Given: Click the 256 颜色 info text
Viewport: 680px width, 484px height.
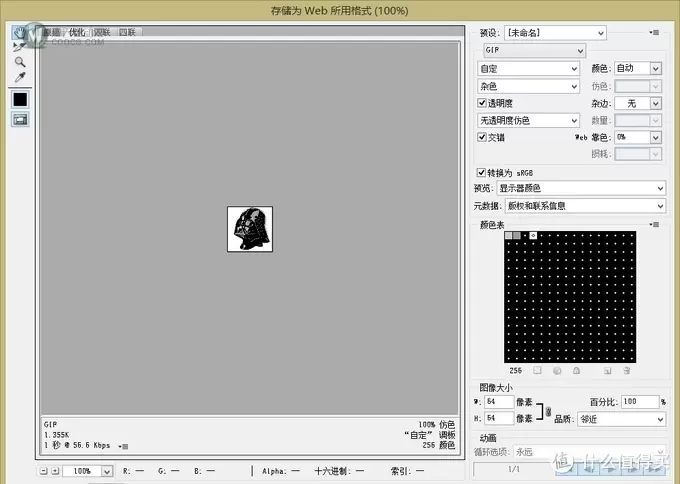Looking at the screenshot, I should point(438,445).
